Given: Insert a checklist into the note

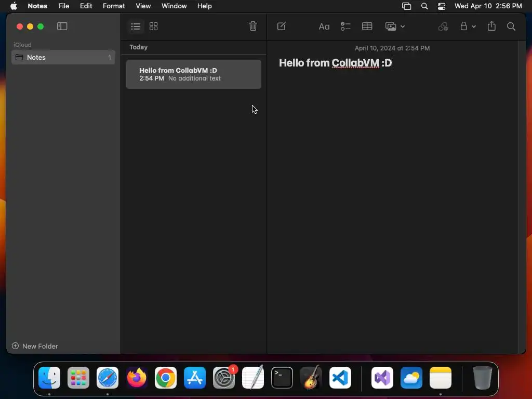Looking at the screenshot, I should click(x=345, y=26).
